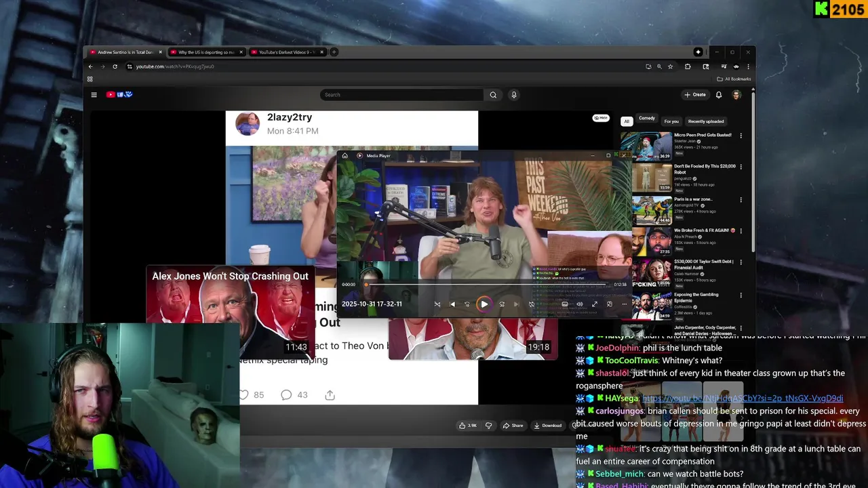Open options menu for 'Taylor Swift Debt' video
868x488 pixels.
tap(741, 262)
